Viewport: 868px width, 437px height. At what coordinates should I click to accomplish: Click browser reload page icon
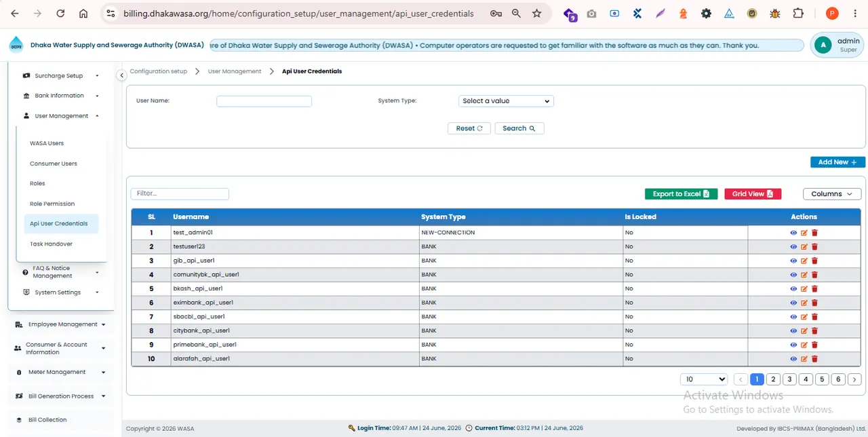(x=60, y=14)
